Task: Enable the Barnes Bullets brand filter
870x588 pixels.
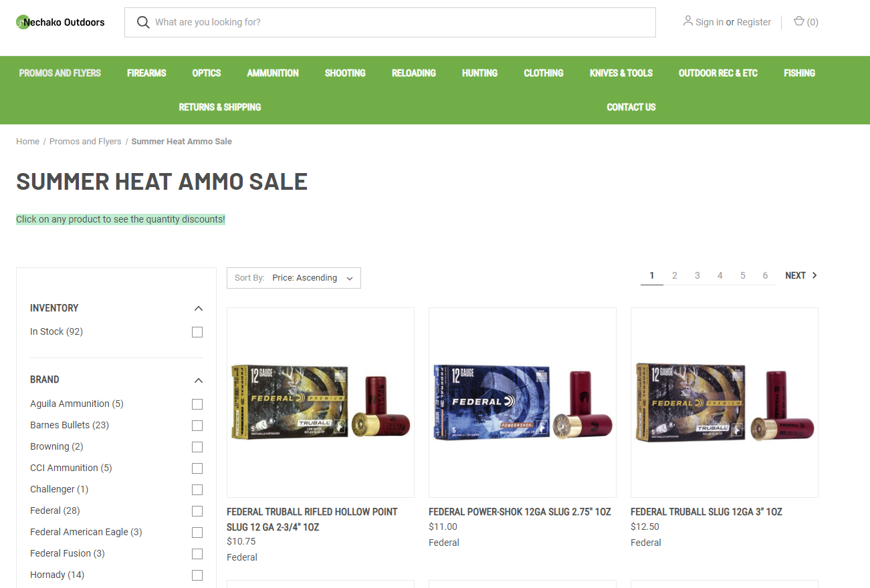Action: [x=197, y=426]
